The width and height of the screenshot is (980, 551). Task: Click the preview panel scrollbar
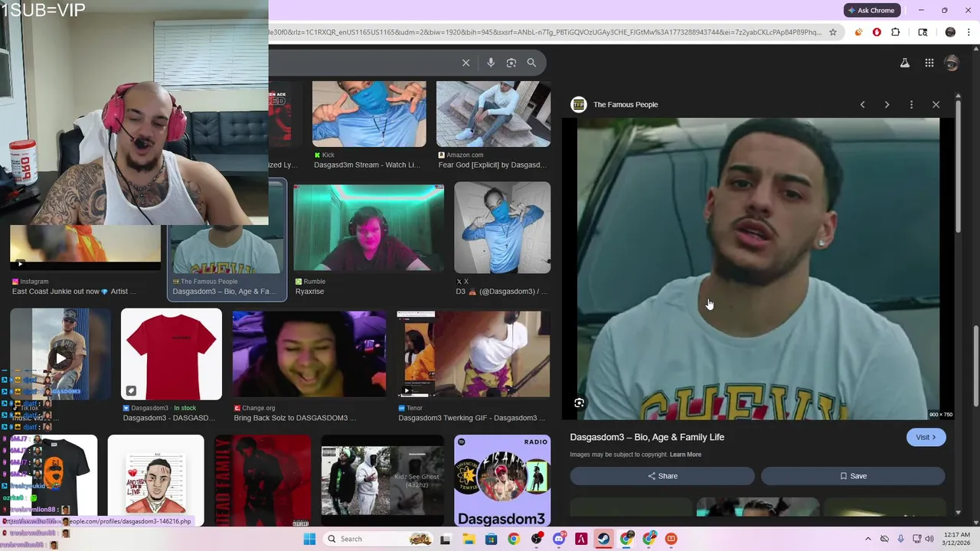point(959,166)
